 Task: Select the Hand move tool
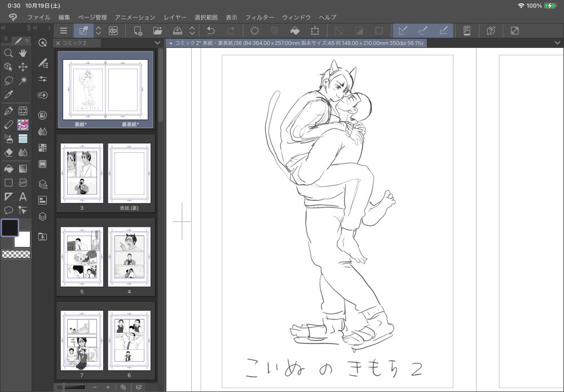tap(23, 53)
